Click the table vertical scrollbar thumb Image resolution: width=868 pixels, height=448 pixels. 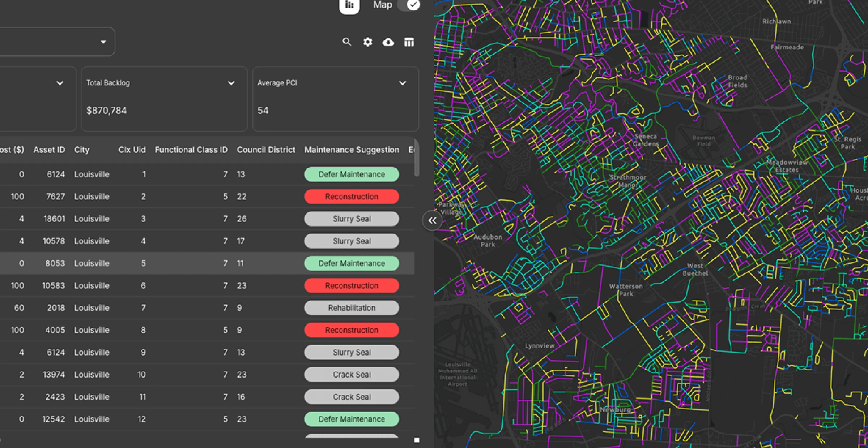tap(417, 158)
